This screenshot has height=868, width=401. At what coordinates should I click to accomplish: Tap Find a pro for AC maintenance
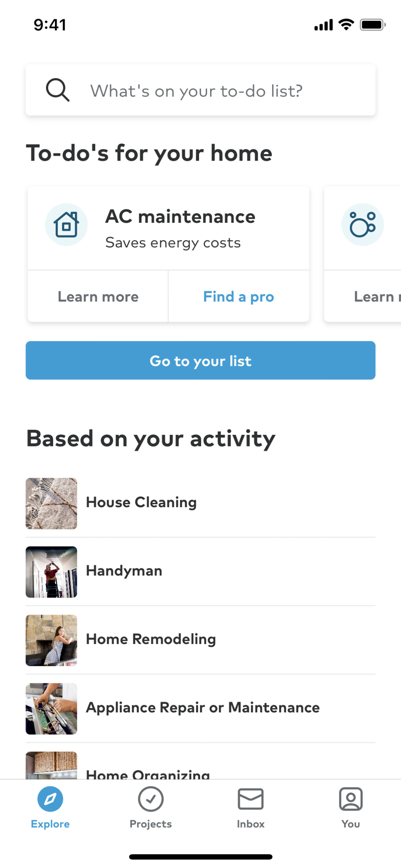(x=239, y=297)
